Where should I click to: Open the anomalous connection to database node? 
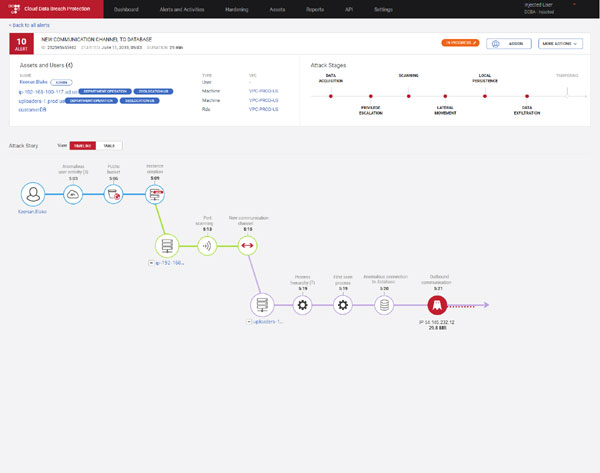382,304
